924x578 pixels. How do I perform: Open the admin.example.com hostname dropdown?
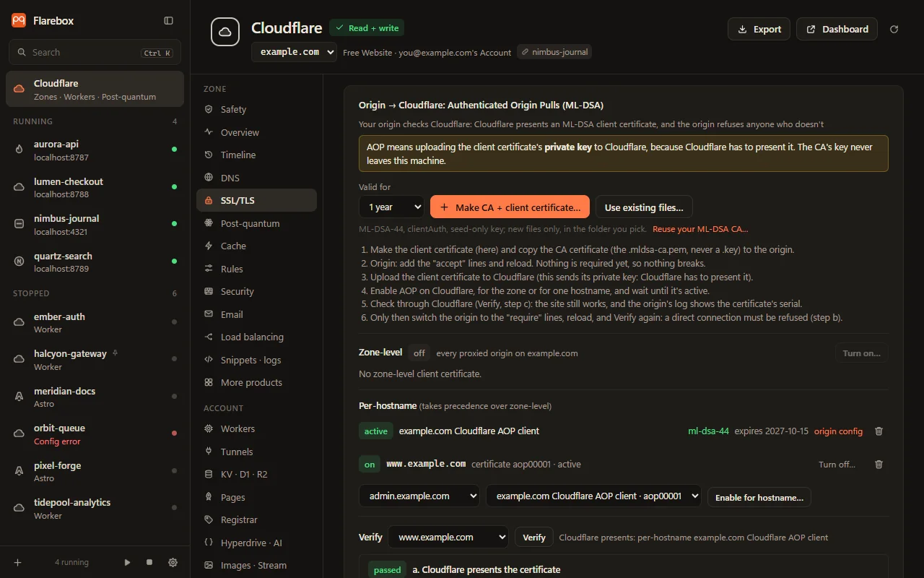click(x=419, y=496)
